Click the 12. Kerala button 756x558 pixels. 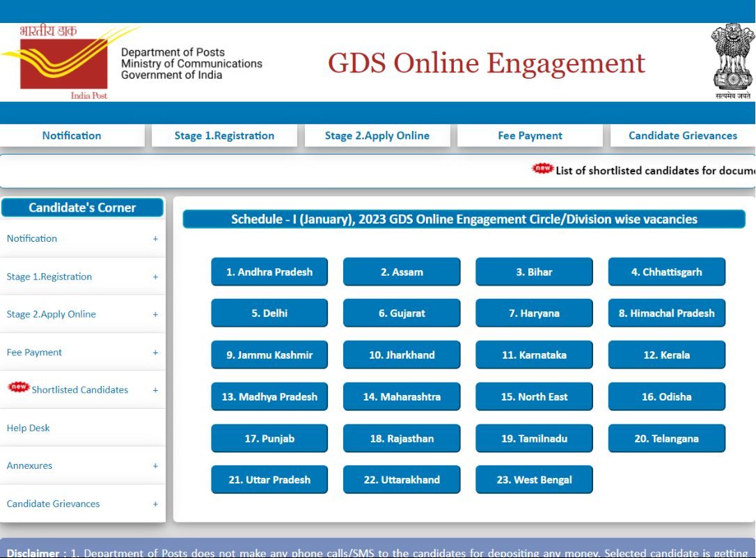[x=667, y=355]
